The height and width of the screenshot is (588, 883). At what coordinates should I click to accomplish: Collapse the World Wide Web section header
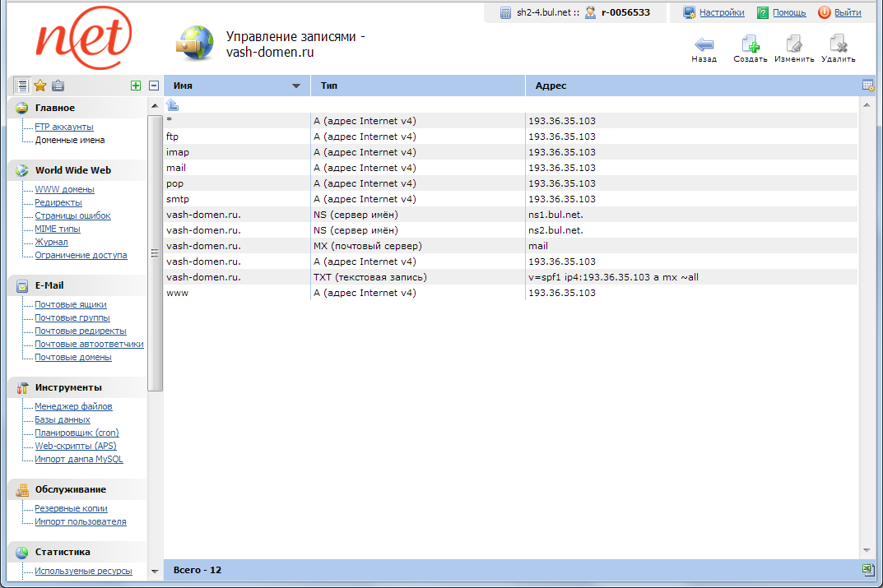tap(72, 170)
